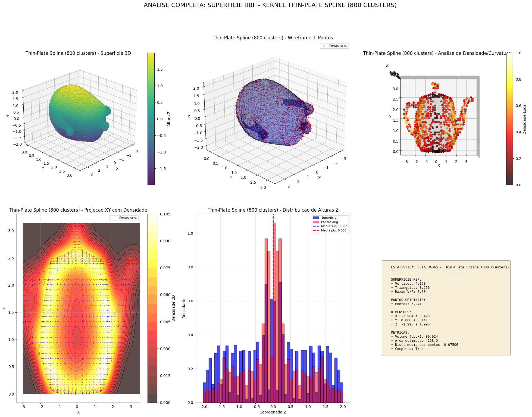Click the 'Superficie 3D' subplot title
This screenshot has width=532, height=417.
78,53
